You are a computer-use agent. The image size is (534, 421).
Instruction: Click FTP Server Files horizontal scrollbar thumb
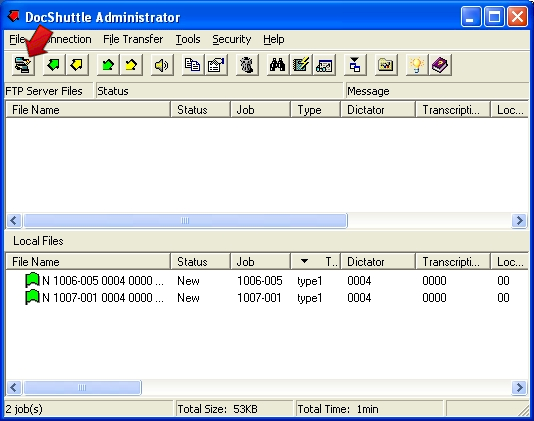[x=185, y=220]
